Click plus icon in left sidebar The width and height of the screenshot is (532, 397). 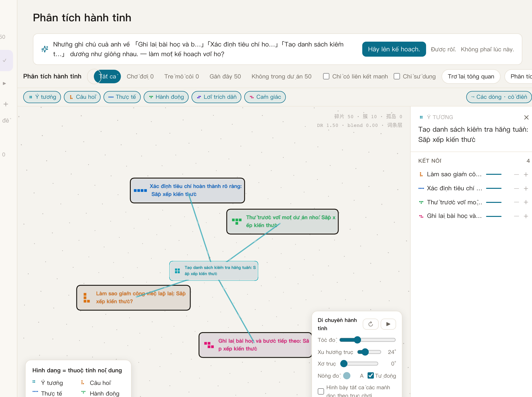(6, 104)
